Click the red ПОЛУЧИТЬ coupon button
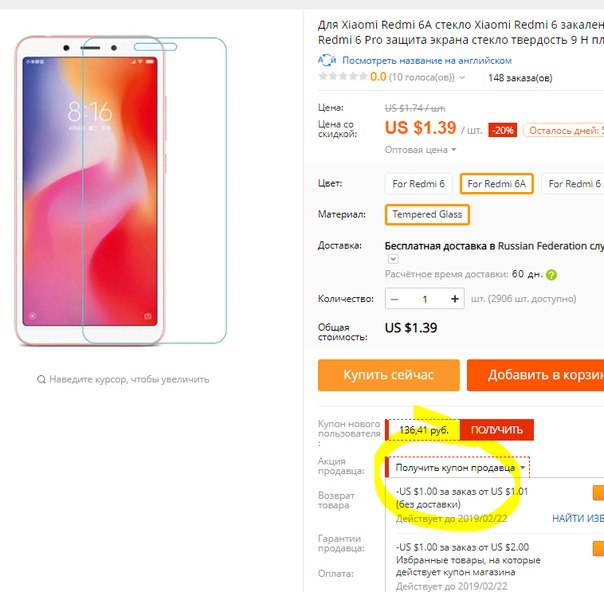The width and height of the screenshot is (604, 592). 497,430
